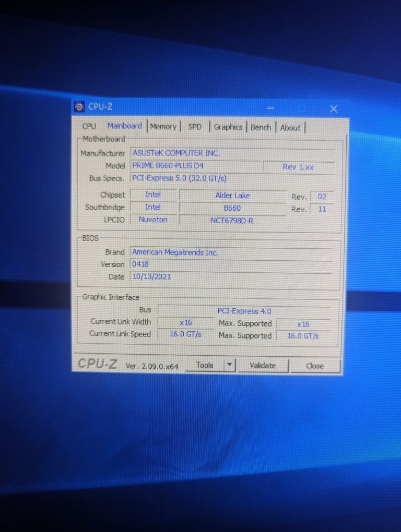Click the American Megatrends Inc. BIOS brand

click(x=232, y=252)
